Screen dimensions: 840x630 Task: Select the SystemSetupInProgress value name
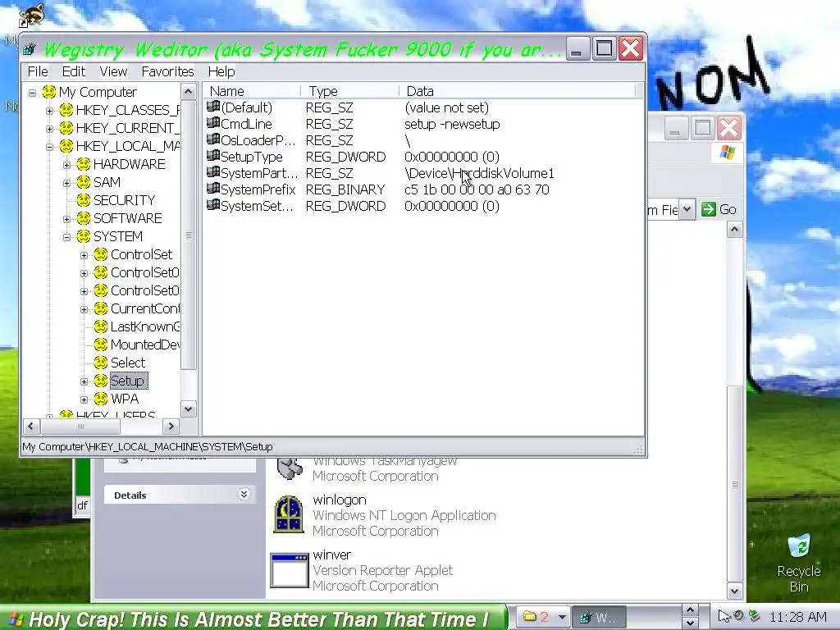(x=257, y=206)
